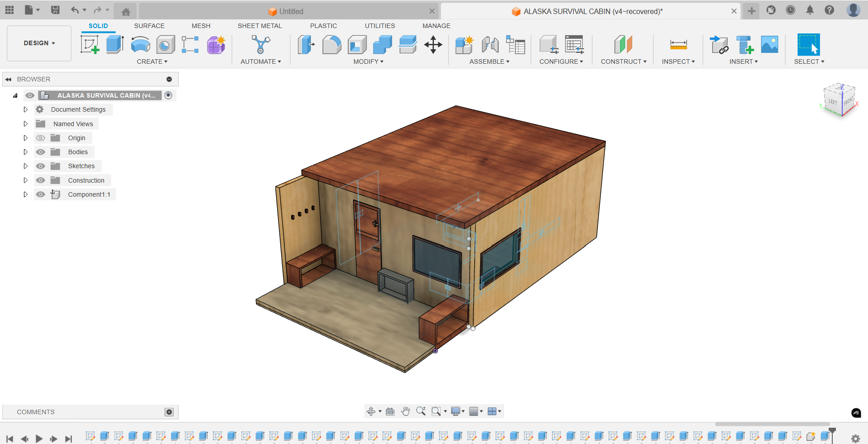Expand the Comments panel
The width and height of the screenshot is (868, 444).
169,412
